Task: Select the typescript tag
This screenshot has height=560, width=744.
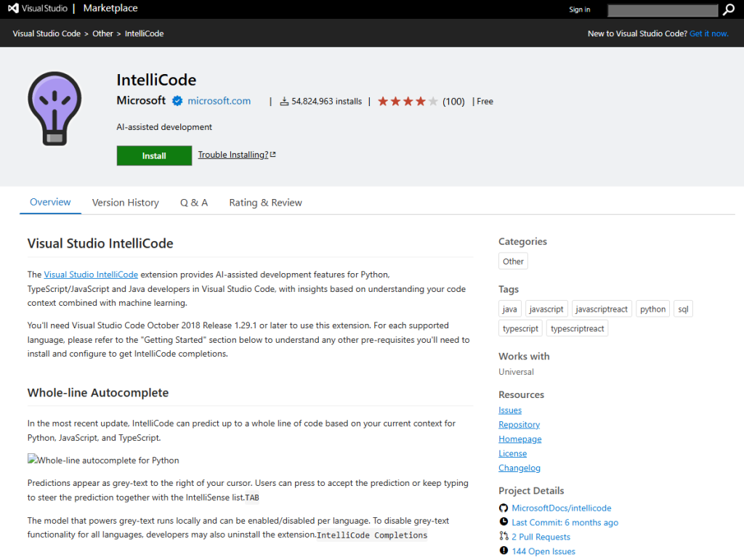Action: point(520,328)
